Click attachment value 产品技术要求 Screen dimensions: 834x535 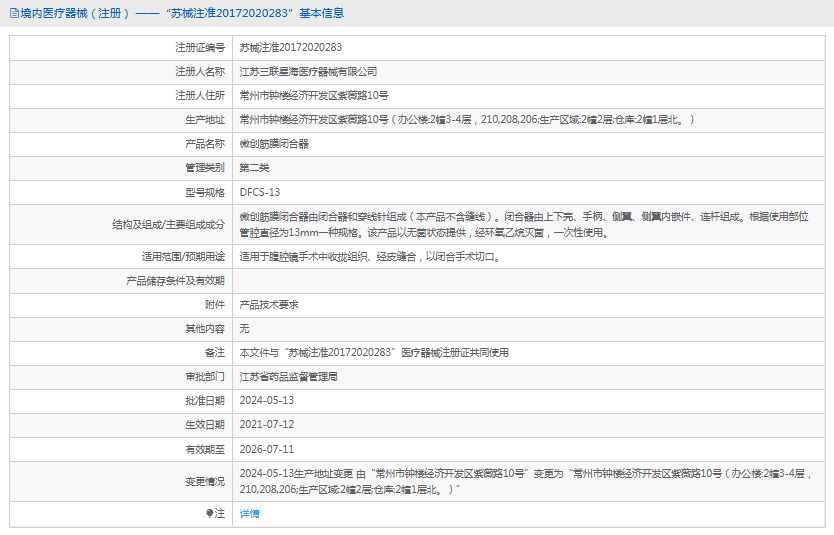tap(269, 305)
